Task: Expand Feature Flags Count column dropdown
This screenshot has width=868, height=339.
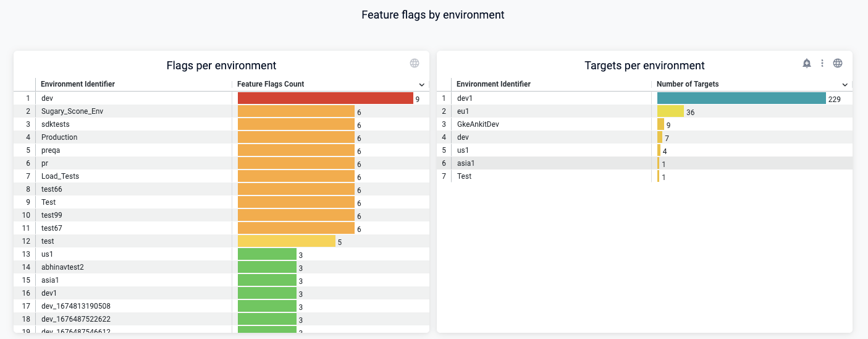Action: (421, 85)
